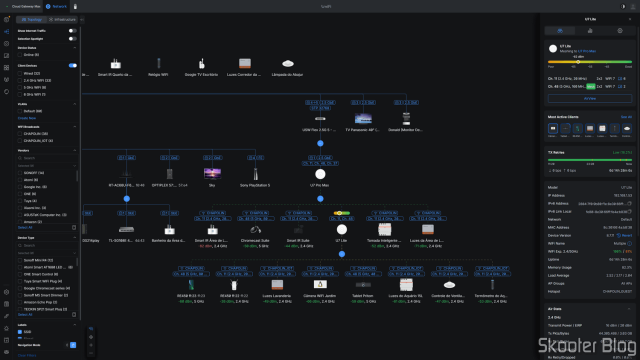Select the Relógio WiFi device icon
The height and width of the screenshot is (360, 640).
click(159, 63)
